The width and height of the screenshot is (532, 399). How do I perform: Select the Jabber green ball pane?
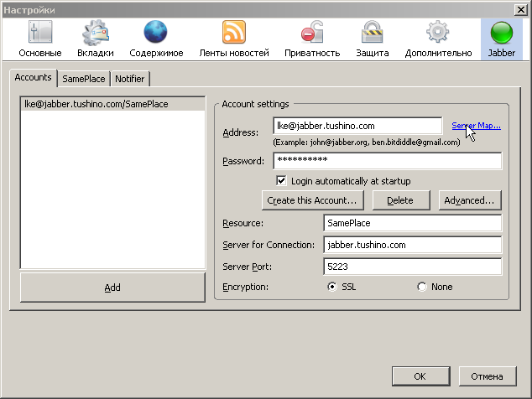(x=502, y=39)
